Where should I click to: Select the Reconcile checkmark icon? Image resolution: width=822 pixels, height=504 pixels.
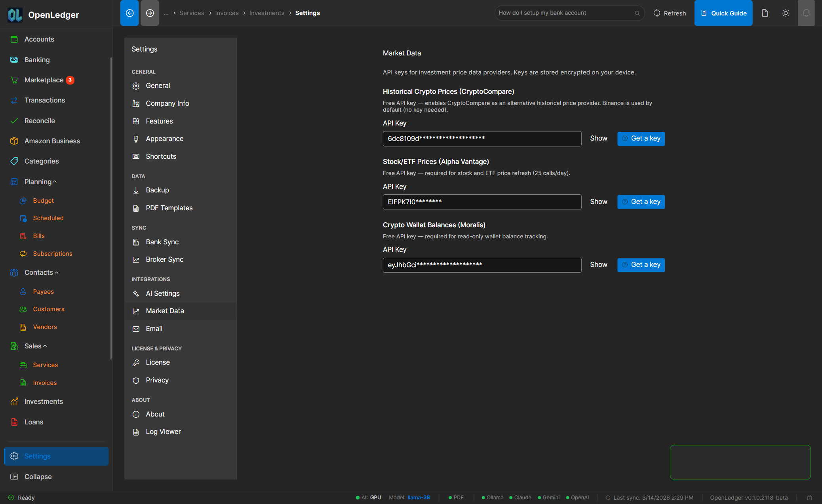tap(14, 120)
